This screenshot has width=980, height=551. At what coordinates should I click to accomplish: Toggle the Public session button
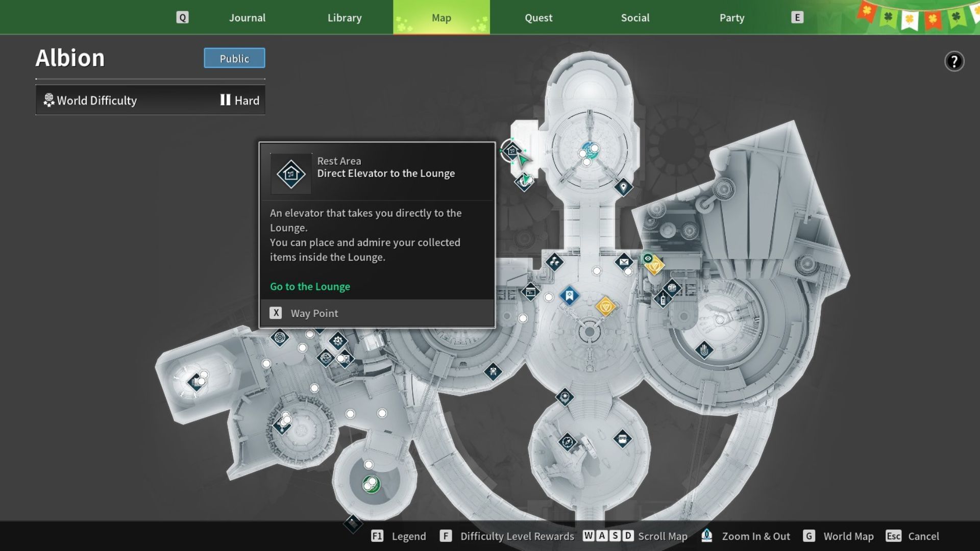point(234,58)
